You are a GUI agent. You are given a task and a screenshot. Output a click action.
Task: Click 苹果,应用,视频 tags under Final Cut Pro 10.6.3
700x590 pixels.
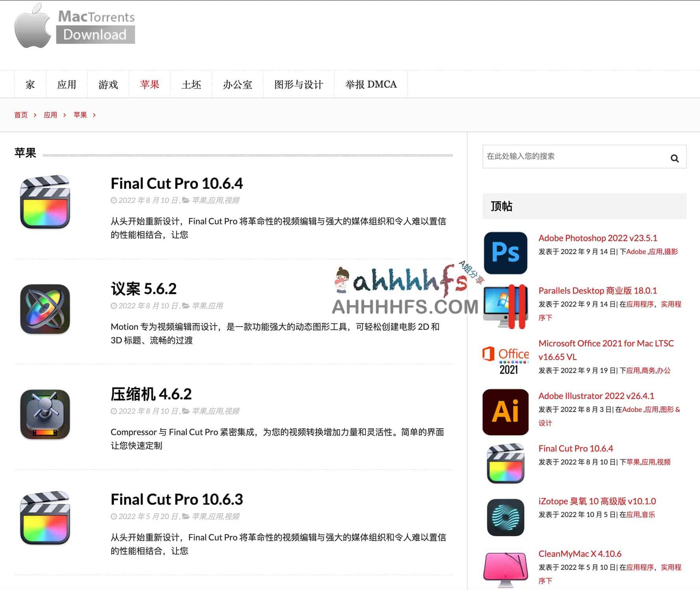216,516
